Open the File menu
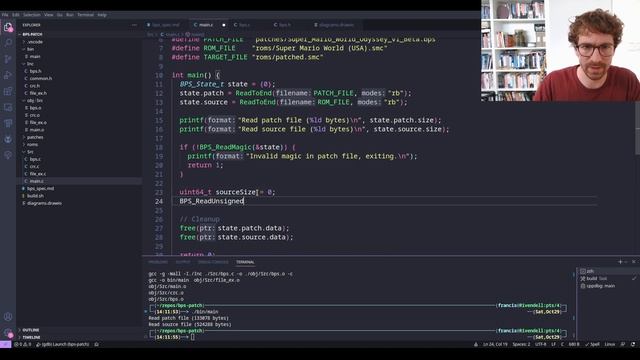Screen dimensions: 640x360 tap(5, 15)
